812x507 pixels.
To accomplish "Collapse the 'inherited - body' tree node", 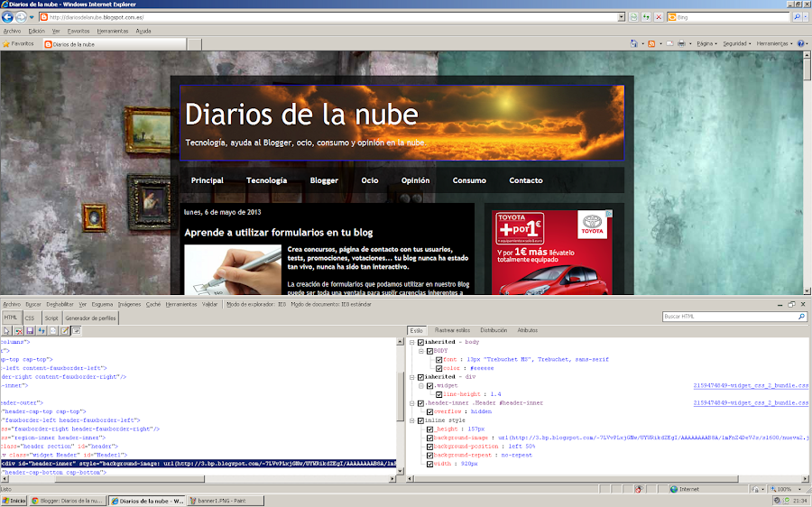I will pos(412,342).
